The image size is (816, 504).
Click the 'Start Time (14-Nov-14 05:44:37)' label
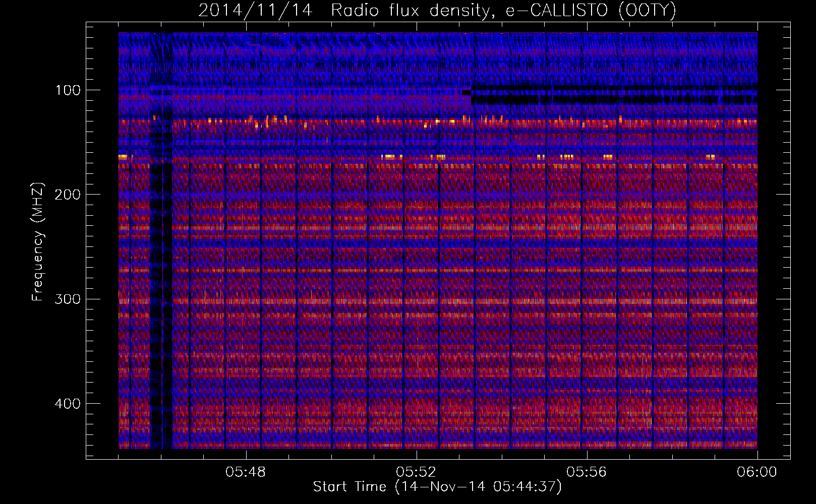(x=437, y=487)
